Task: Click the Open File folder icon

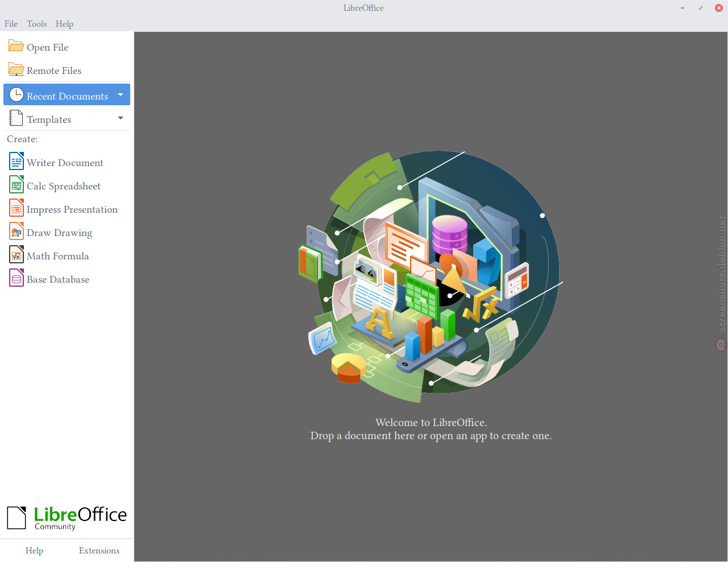Action: click(16, 46)
